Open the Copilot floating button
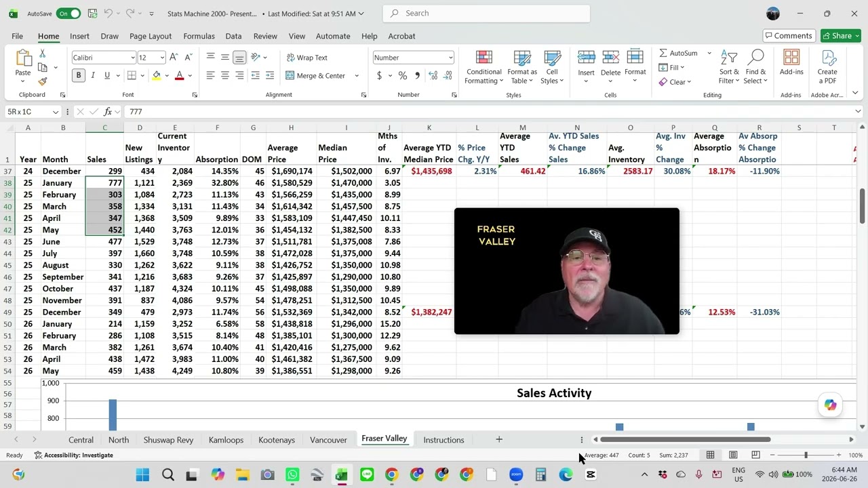Viewport: 868px width, 488px height. point(831,405)
